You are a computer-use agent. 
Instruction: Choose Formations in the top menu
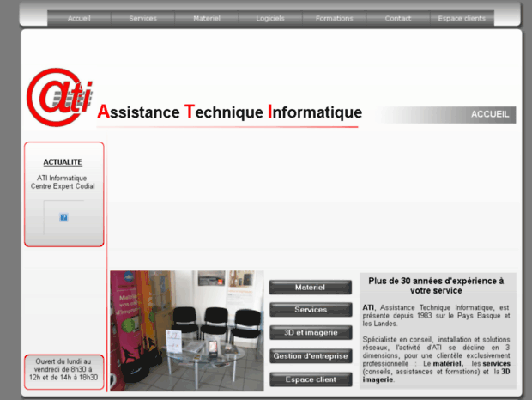pyautogui.click(x=334, y=18)
